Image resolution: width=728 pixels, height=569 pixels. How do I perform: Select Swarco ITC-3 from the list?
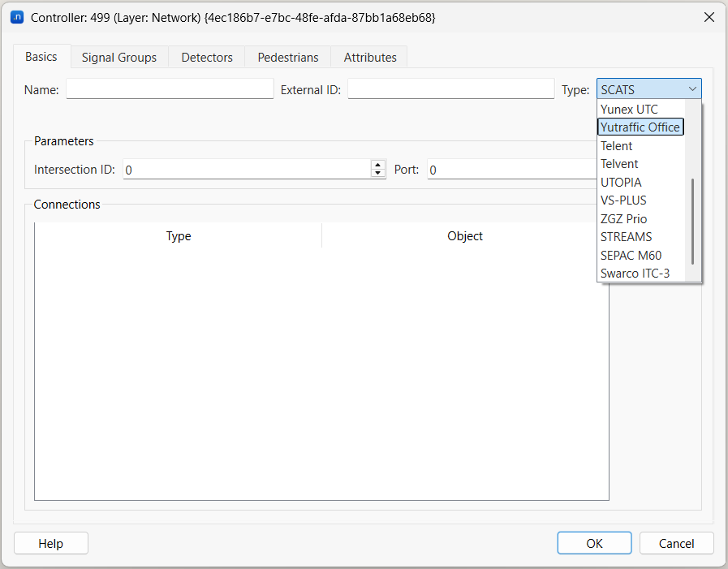(640, 274)
